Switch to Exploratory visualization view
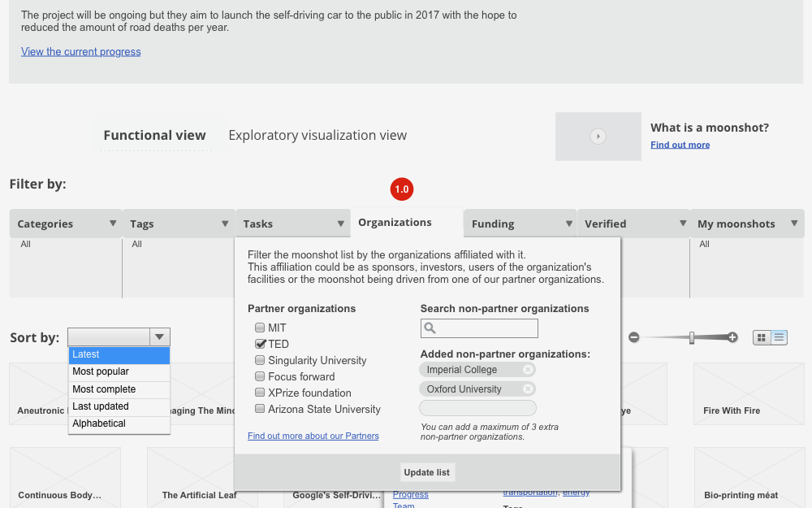This screenshot has height=508, width=812. pos(317,136)
